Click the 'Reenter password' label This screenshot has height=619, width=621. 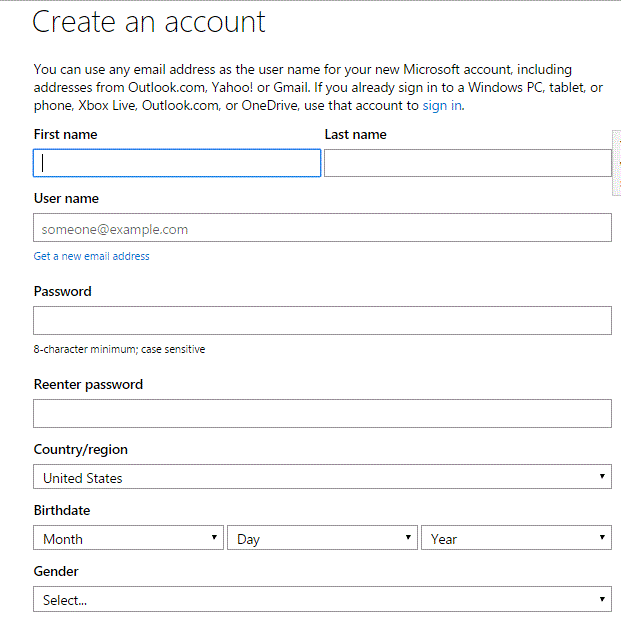(88, 385)
